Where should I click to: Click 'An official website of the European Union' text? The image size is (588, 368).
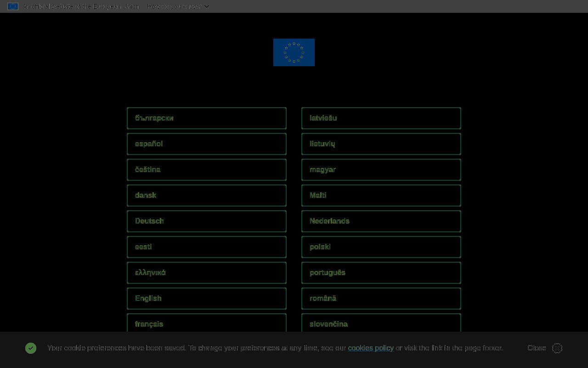click(x=81, y=6)
